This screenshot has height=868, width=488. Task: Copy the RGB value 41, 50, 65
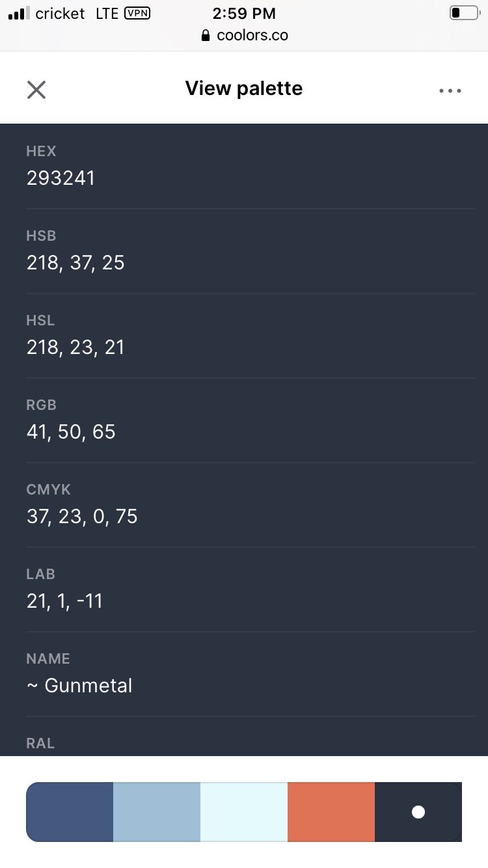[x=71, y=432]
